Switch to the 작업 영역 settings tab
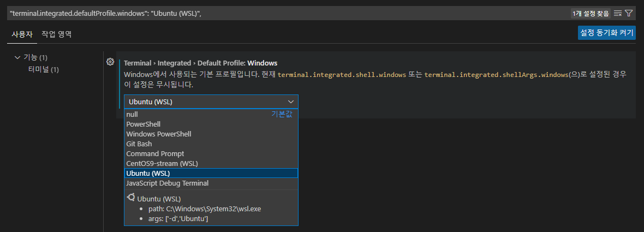 57,34
